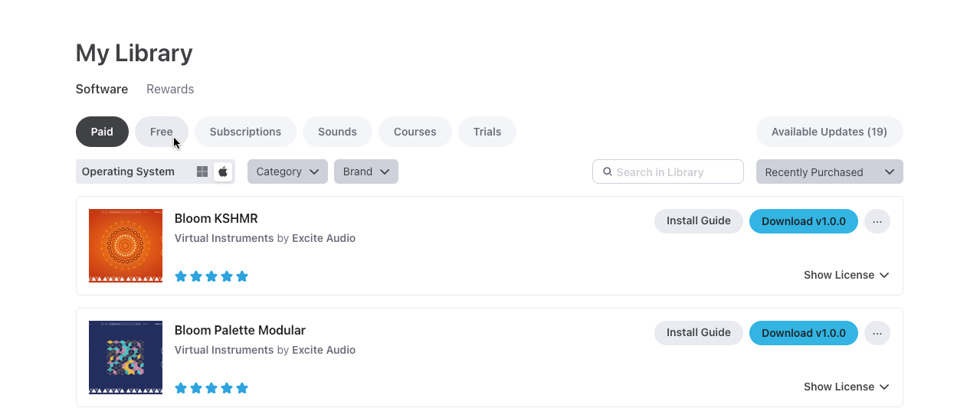This screenshot has height=418, width=980.
Task: Switch to the Free software filter
Action: [x=162, y=132]
